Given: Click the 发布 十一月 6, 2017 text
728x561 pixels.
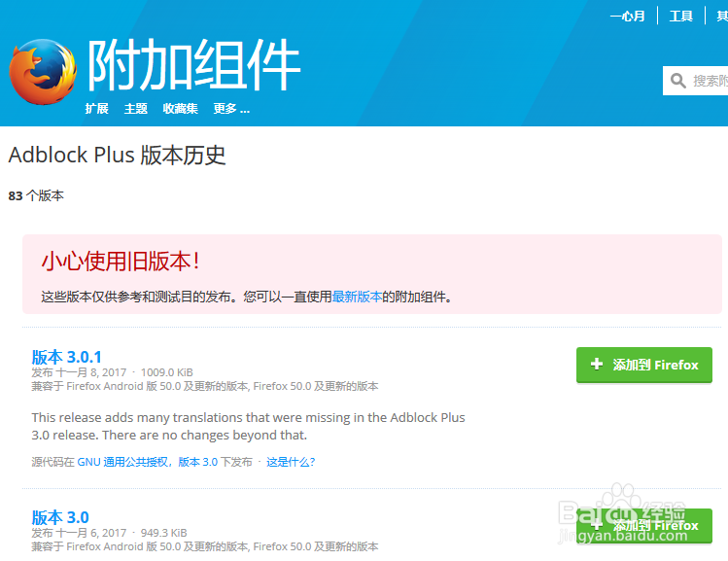Looking at the screenshot, I should (x=79, y=533).
